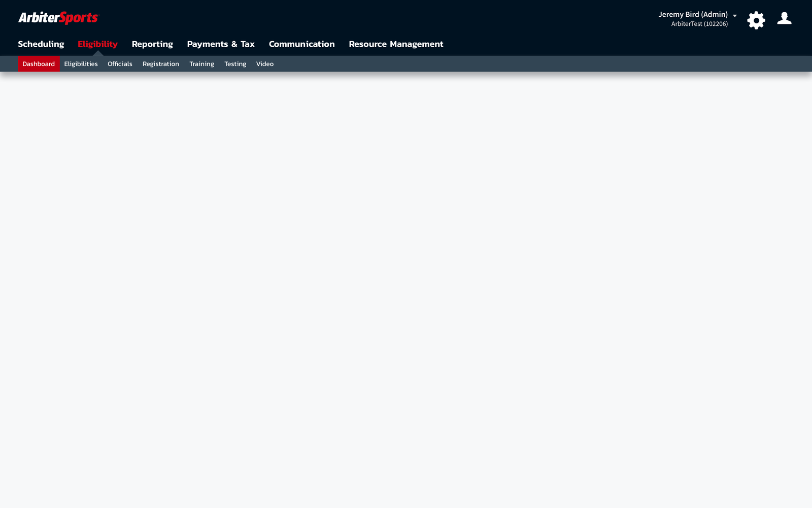Image resolution: width=812 pixels, height=508 pixels.
Task: Select the Dashboard sub-tab
Action: 39,64
